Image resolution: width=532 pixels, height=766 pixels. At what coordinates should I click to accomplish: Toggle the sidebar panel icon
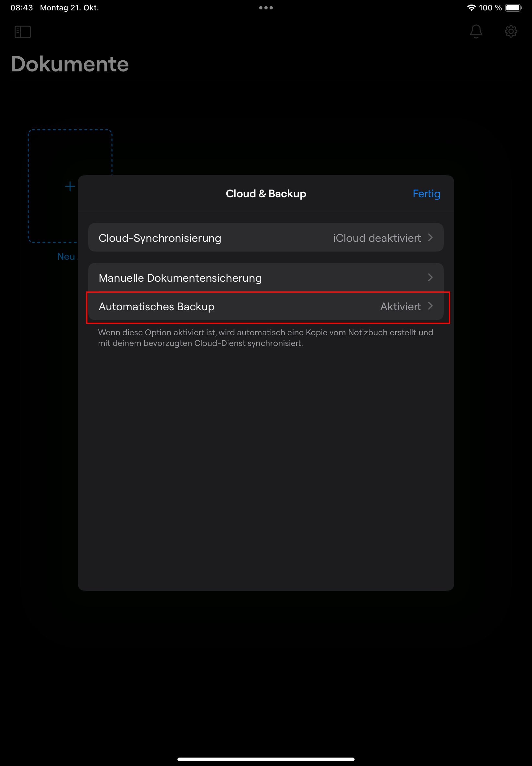point(23,32)
